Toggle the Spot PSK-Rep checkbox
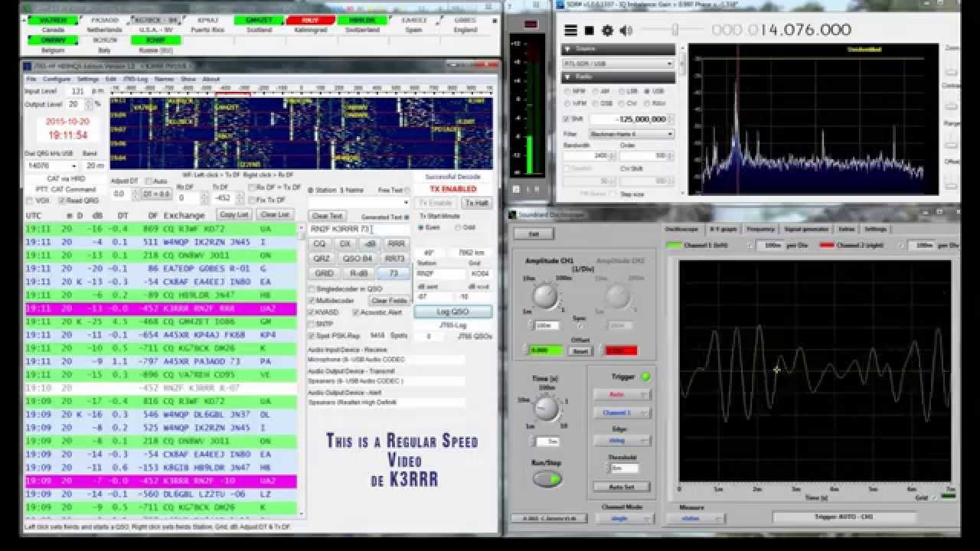The width and height of the screenshot is (980, 551). coord(312,336)
